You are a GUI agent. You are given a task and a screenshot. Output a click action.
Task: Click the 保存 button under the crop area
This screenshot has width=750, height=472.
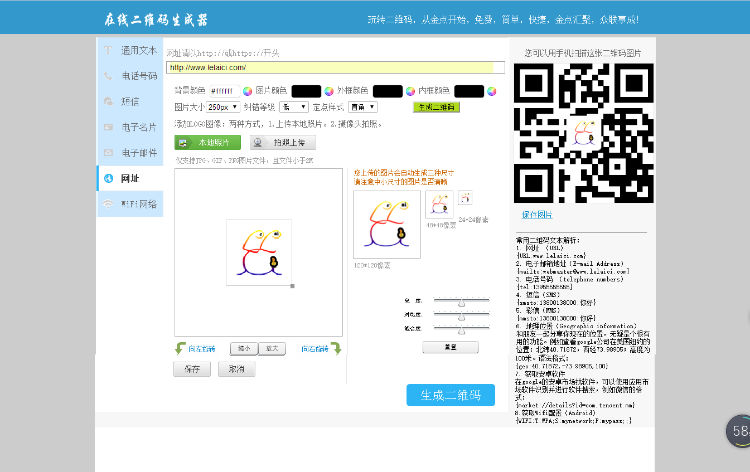pyautogui.click(x=192, y=369)
